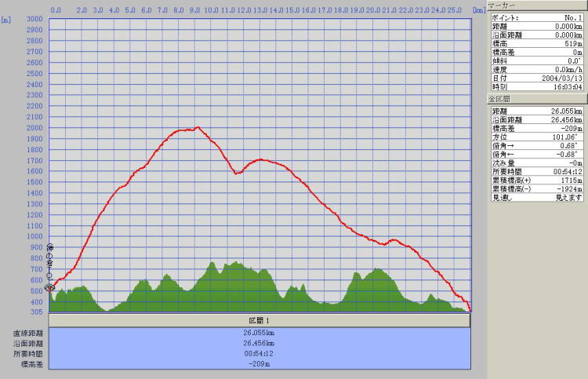Image resolution: width=588 pixels, height=379 pixels.
Task: Click the 直線距離 value 26.055km below the chart
Action: 260,333
